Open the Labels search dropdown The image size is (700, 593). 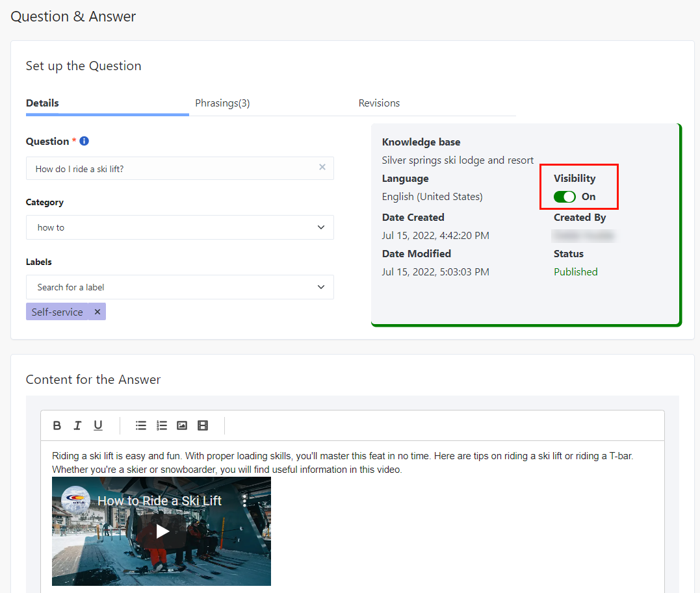point(180,287)
